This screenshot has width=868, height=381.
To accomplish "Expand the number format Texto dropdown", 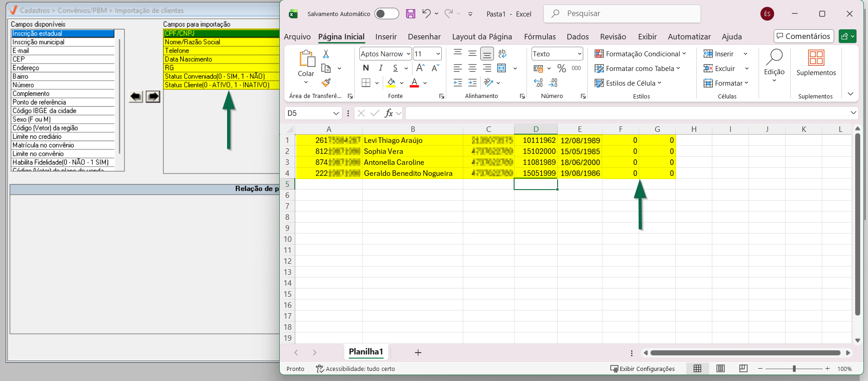I will click(580, 54).
